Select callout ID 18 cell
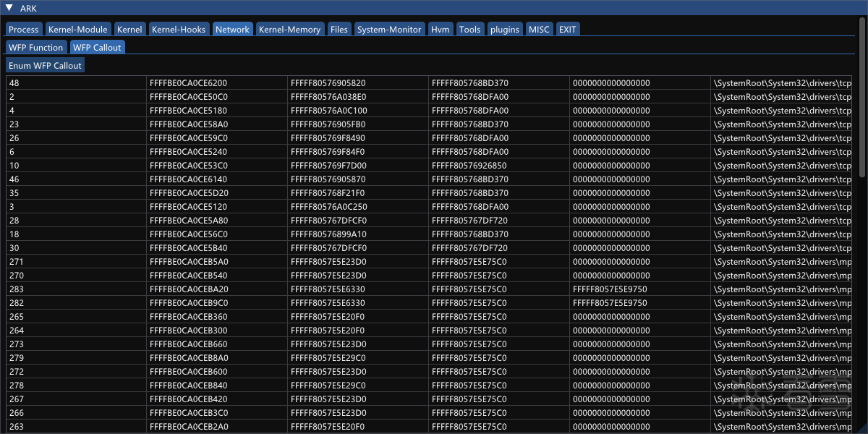The width and height of the screenshot is (868, 434). [x=77, y=234]
